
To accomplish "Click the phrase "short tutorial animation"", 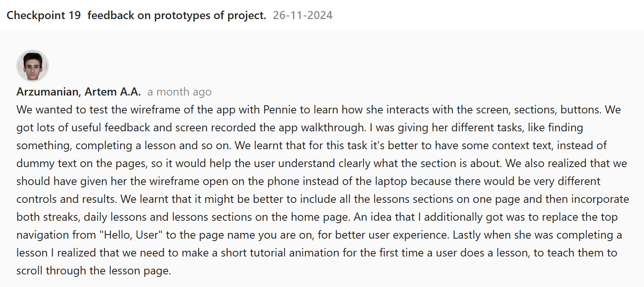I will tap(280, 253).
